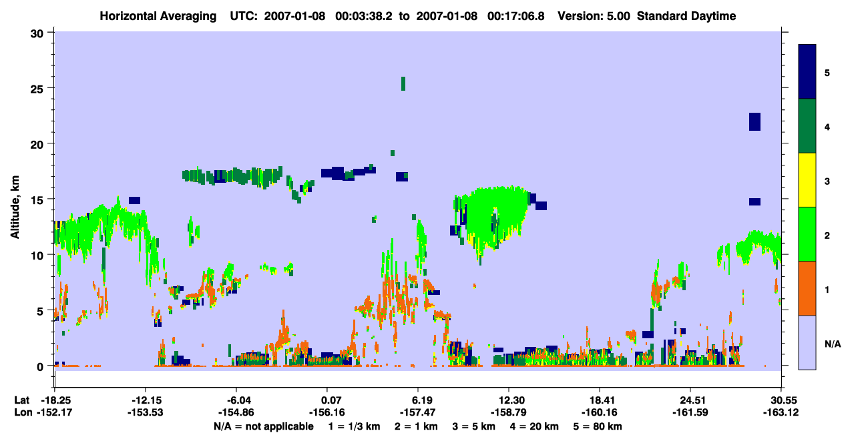Click longitude value -161.59
Image resolution: width=868 pixels, height=445 pixels.
[x=690, y=413]
